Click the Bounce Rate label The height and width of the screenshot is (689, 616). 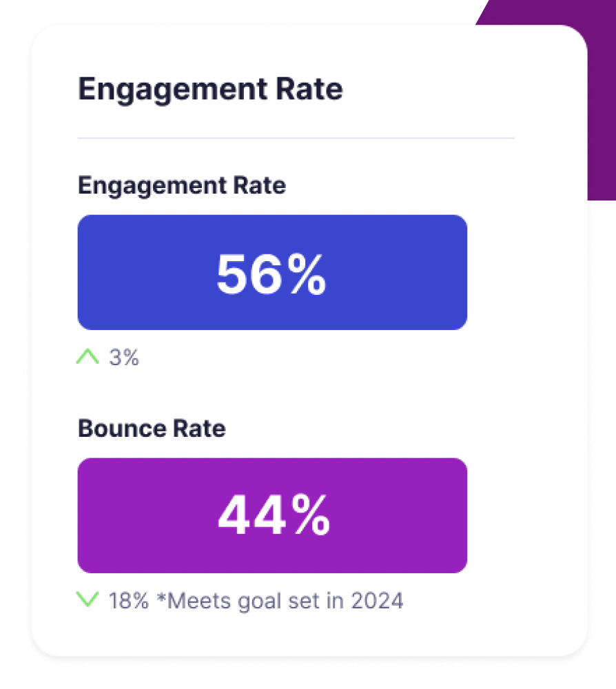[x=152, y=429]
